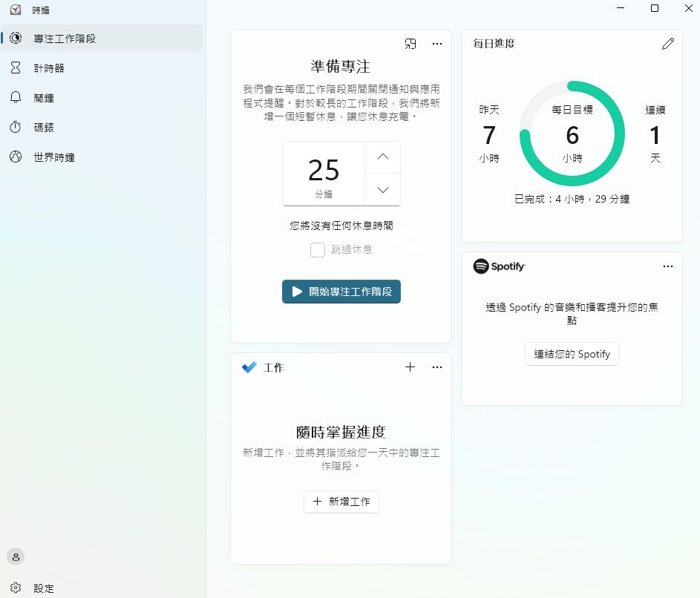Click the 新增工作 button

pyautogui.click(x=341, y=502)
